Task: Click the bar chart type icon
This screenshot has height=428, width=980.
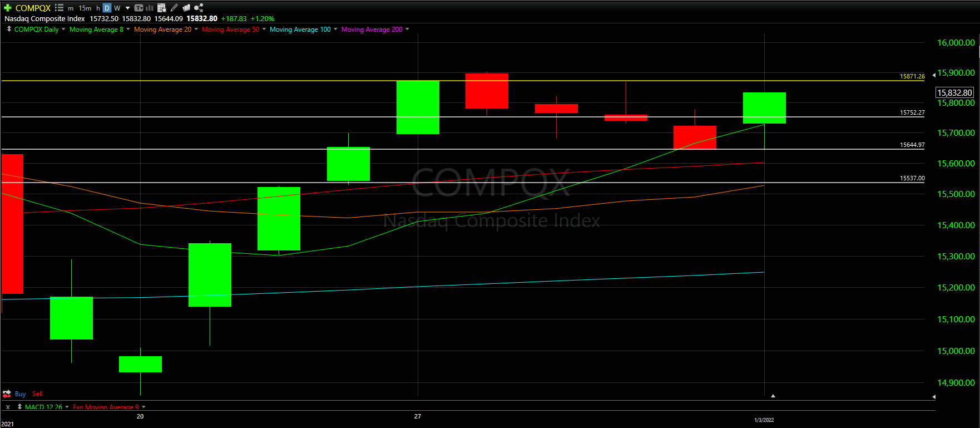Action: tap(150, 8)
